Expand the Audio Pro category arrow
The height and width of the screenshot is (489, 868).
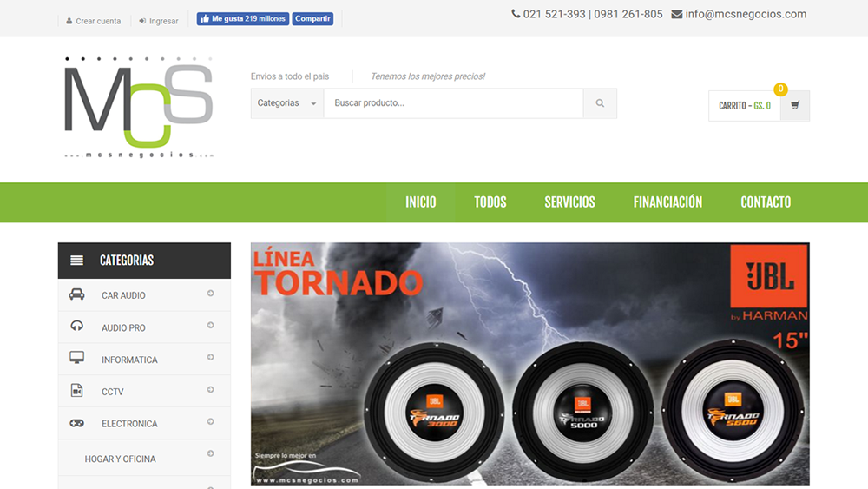click(x=210, y=326)
